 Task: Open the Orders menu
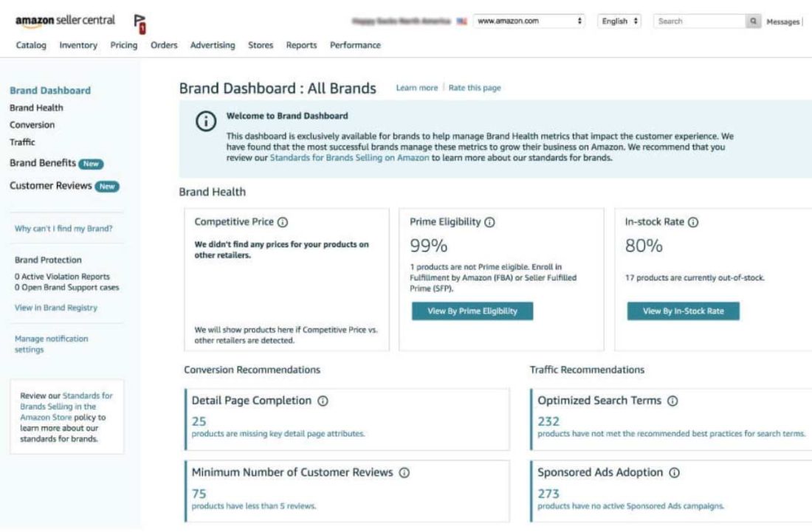(164, 45)
